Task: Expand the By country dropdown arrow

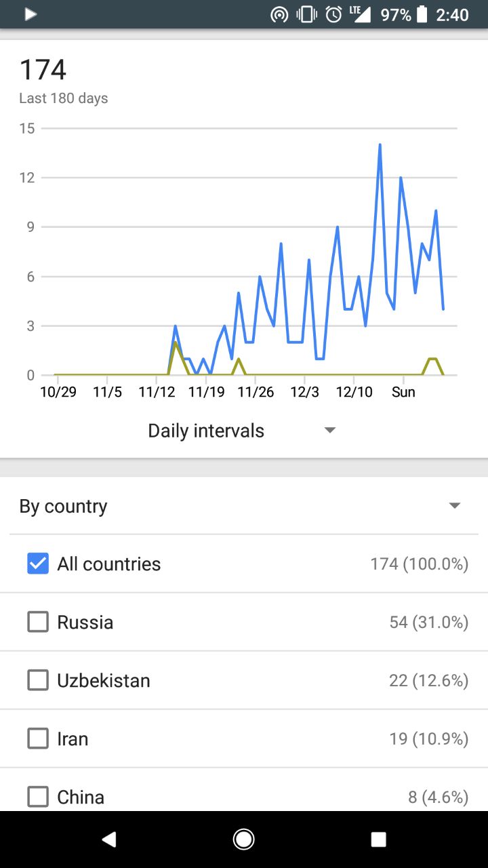Action: click(x=455, y=506)
